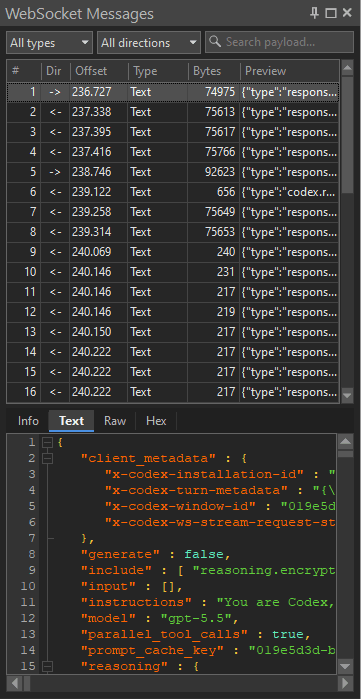Maximize the WebSocket Messages panel

[331, 13]
